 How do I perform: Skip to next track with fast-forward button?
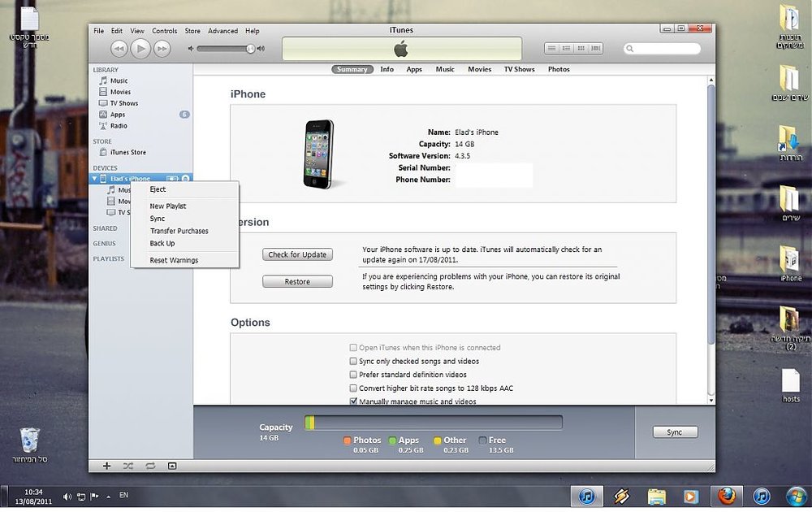coord(162,49)
